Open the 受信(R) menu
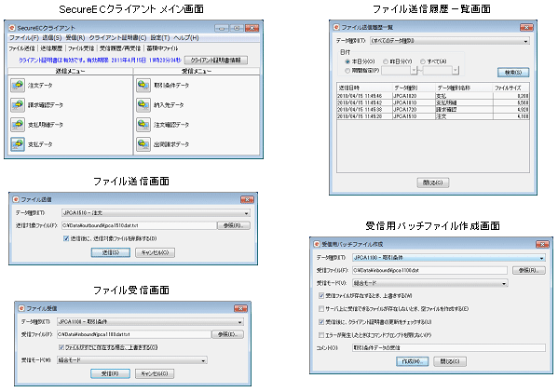Viewport: 558px width, 392px height. tap(75, 37)
